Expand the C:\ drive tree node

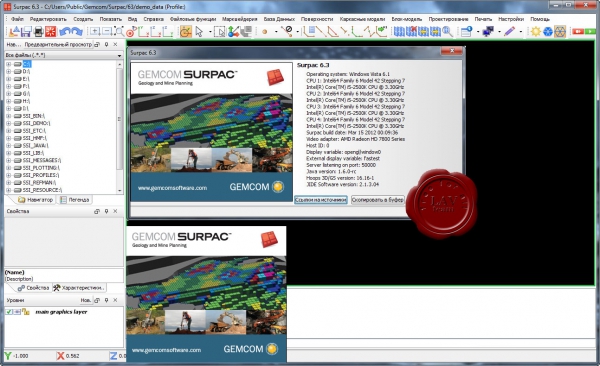[8, 64]
